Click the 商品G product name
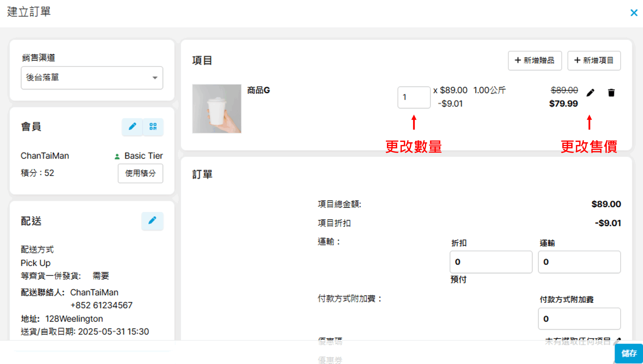The width and height of the screenshot is (643, 364). point(258,90)
